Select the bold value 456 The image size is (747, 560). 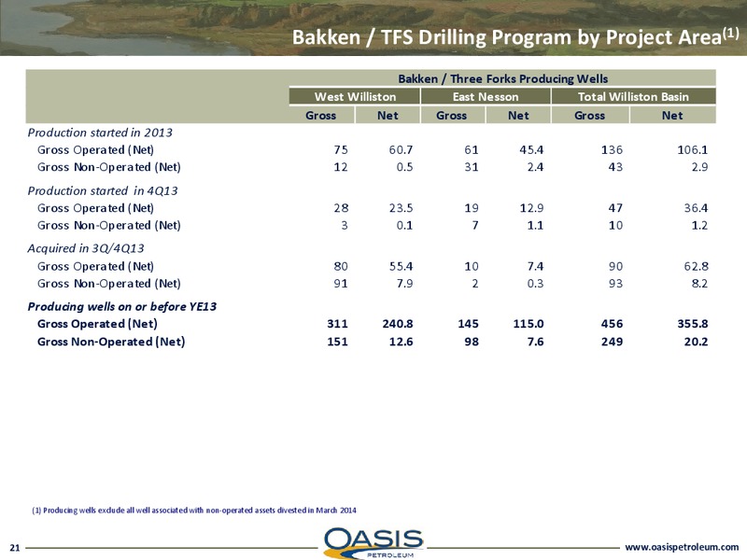612,324
